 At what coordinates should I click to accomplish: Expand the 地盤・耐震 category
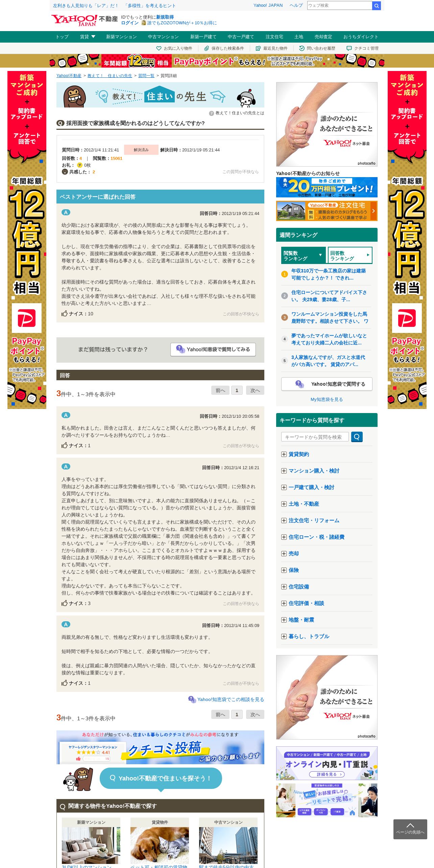(284, 620)
